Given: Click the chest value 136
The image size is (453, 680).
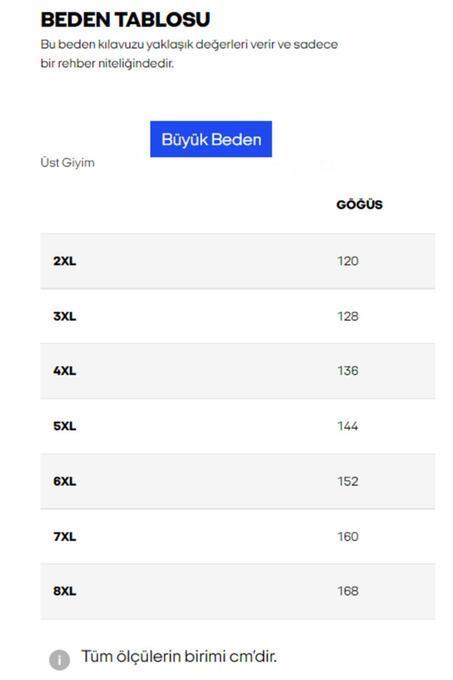Looking at the screenshot, I should click(x=348, y=371).
